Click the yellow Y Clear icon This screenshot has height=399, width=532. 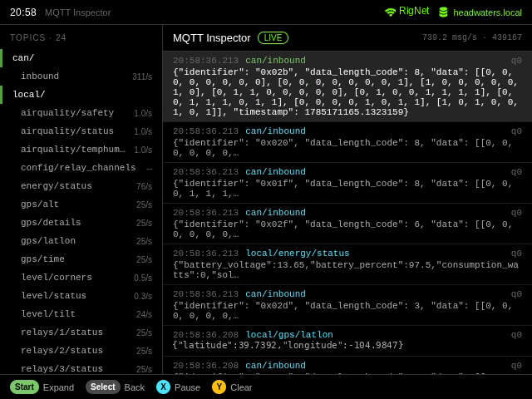pos(219,387)
